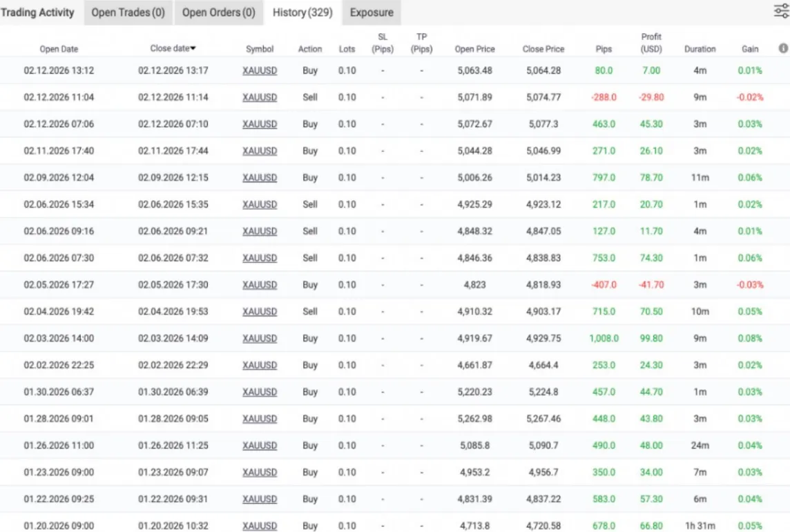790x532 pixels.
Task: Select open date 01.26.2026 11:00
Action: point(59,446)
